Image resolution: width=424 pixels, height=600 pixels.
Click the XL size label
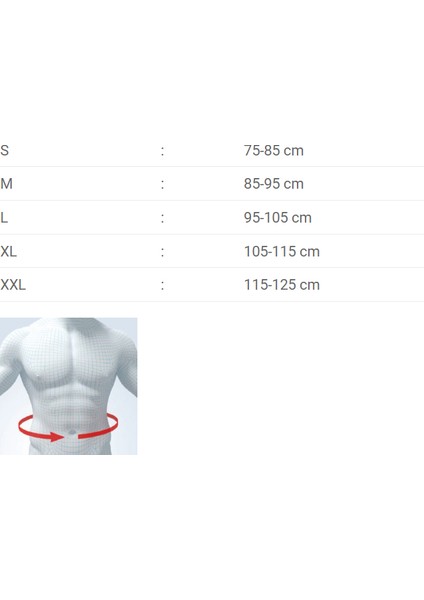coord(8,251)
